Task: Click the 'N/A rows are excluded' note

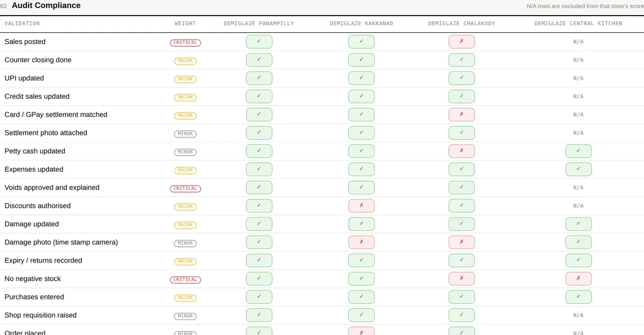Action: pos(585,6)
